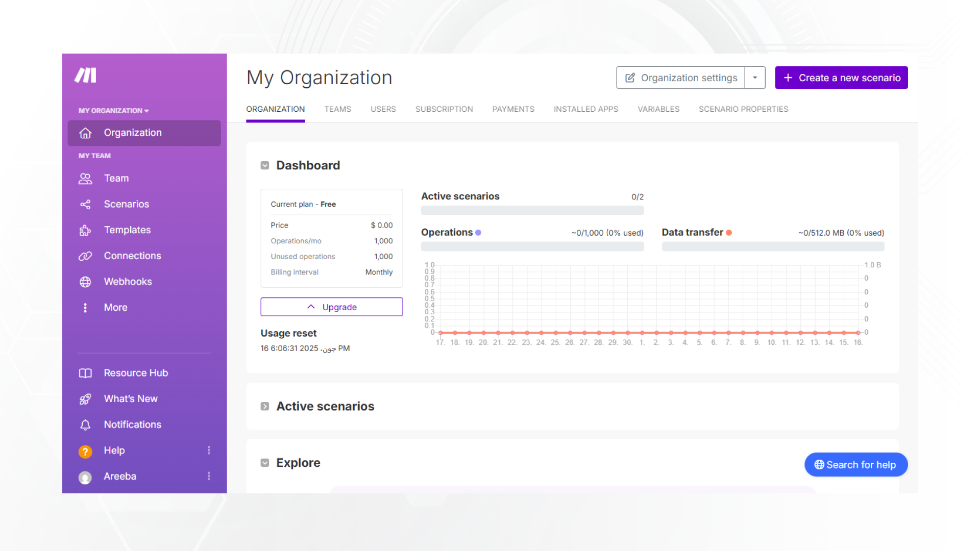This screenshot has width=980, height=551.
Task: Collapse the Explore section toggle
Action: click(x=265, y=463)
